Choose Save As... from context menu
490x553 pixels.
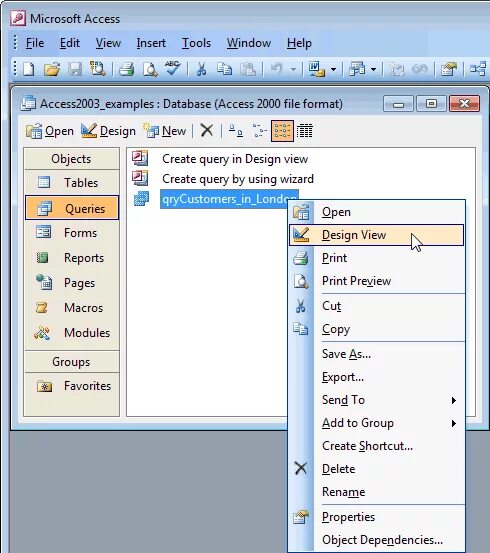pos(376,354)
